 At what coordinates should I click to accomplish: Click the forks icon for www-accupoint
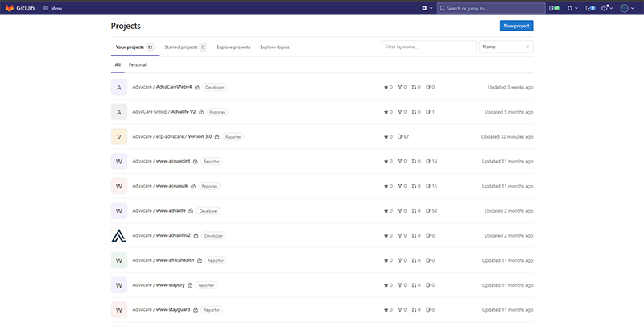399,161
